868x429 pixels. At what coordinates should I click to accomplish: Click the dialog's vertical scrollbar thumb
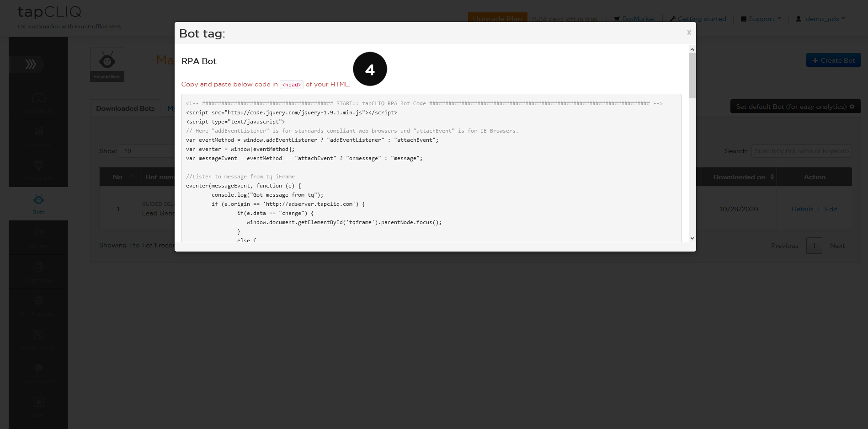[692, 75]
